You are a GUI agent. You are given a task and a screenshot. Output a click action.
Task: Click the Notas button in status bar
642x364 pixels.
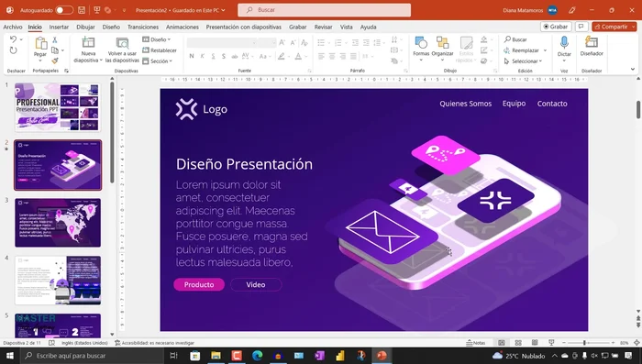click(476, 343)
